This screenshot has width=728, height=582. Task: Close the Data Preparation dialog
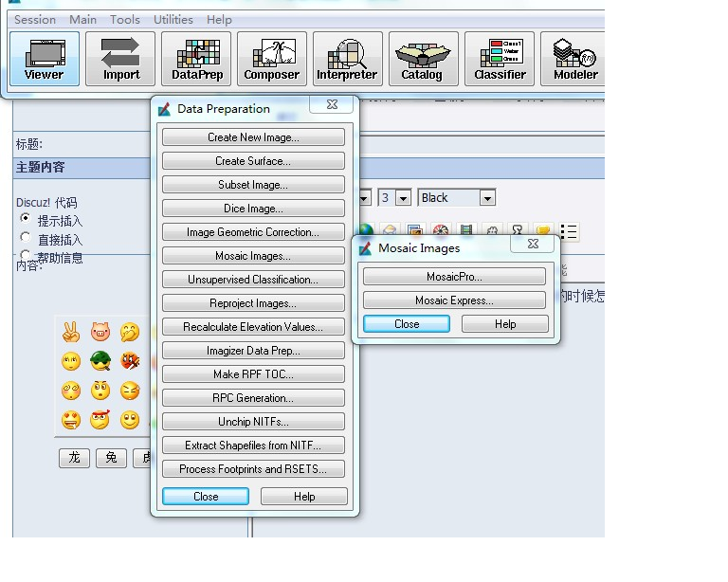point(206,496)
